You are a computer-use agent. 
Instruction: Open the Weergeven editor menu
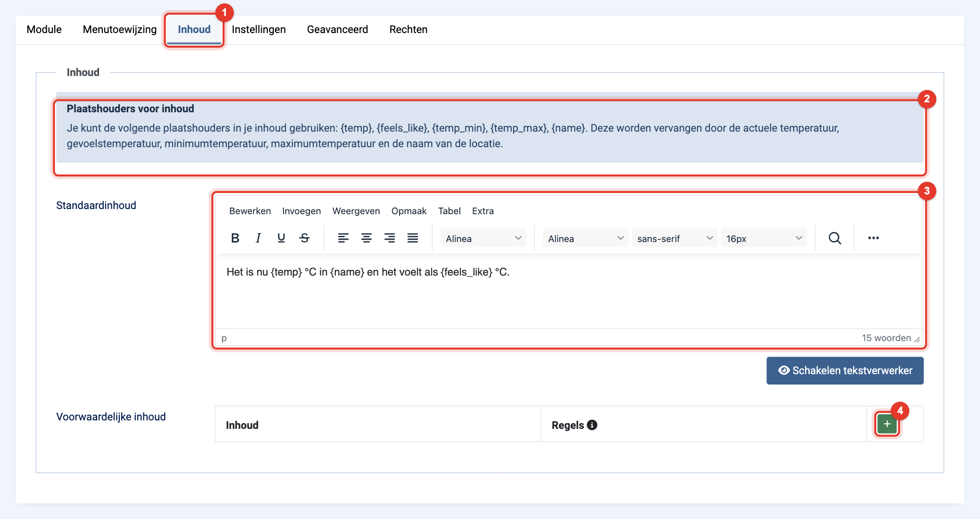point(356,211)
